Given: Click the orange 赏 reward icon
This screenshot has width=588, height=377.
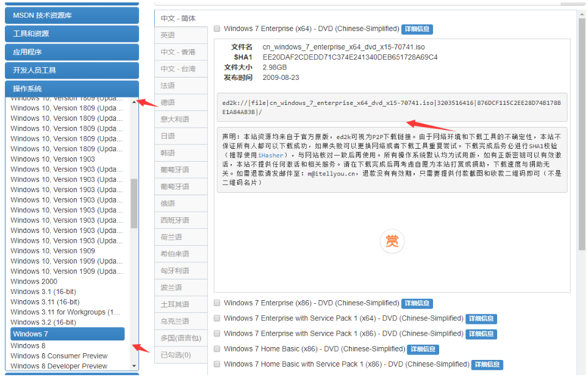Looking at the screenshot, I should pos(392,242).
